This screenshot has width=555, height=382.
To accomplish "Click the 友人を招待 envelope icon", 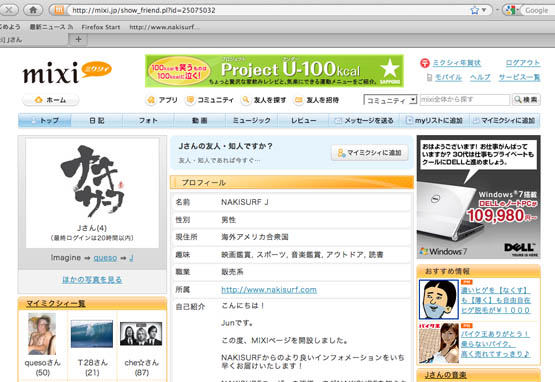I will pos(298,100).
